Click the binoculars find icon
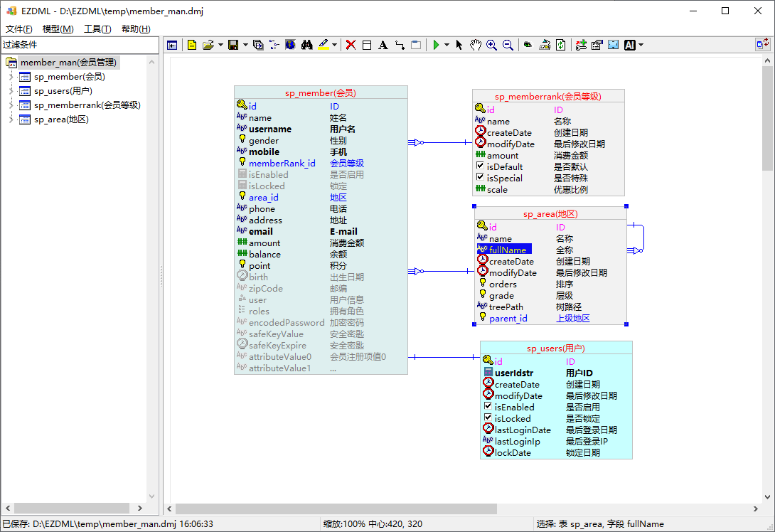The height and width of the screenshot is (532, 775). (307, 45)
